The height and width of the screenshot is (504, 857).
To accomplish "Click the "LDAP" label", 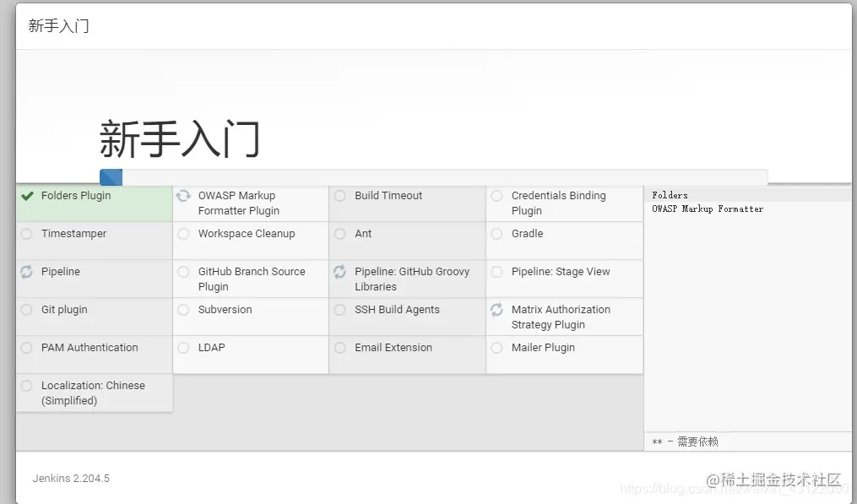I will click(212, 348).
